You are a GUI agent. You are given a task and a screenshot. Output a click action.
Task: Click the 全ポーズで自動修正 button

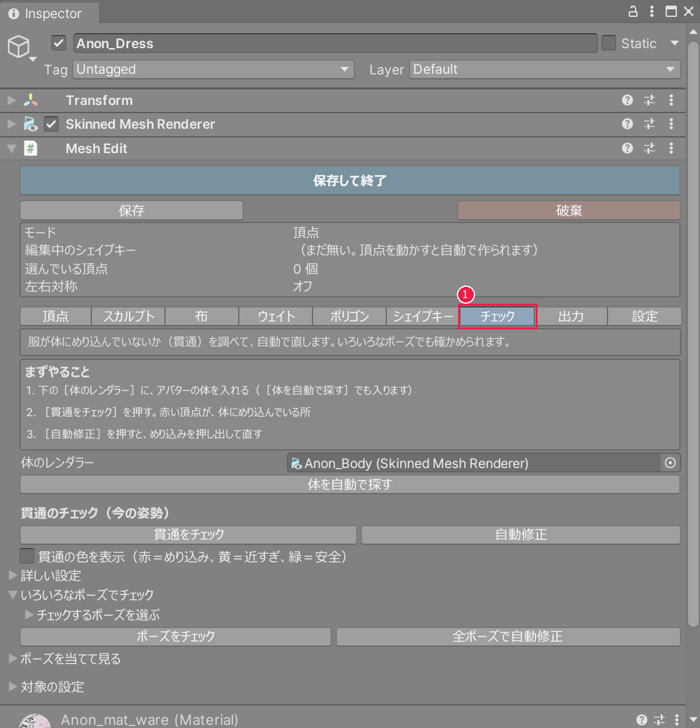[x=508, y=636]
